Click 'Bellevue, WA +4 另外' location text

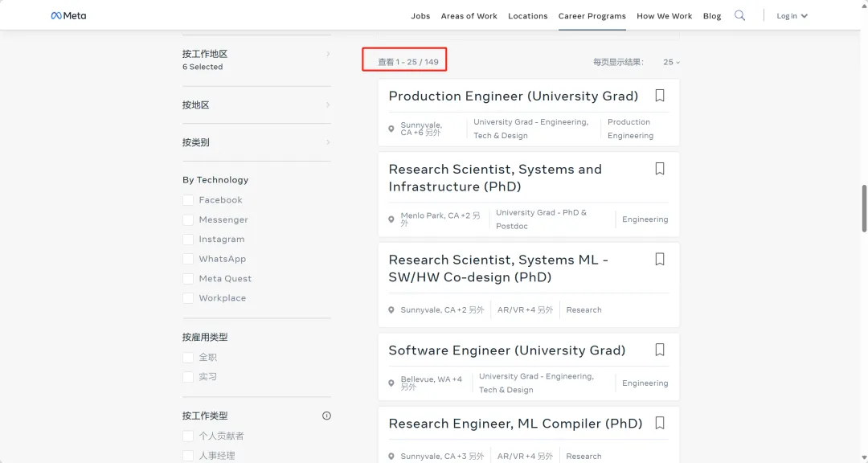432,383
